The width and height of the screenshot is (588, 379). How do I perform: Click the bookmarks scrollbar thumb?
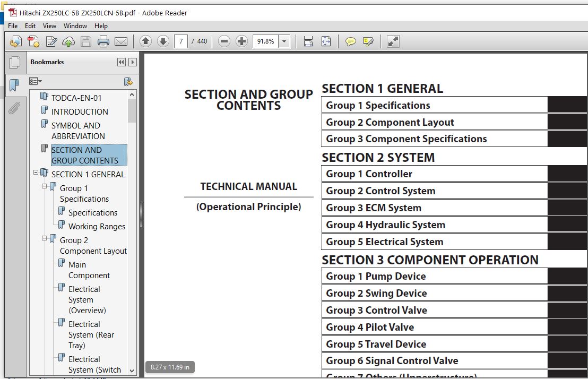[x=132, y=111]
